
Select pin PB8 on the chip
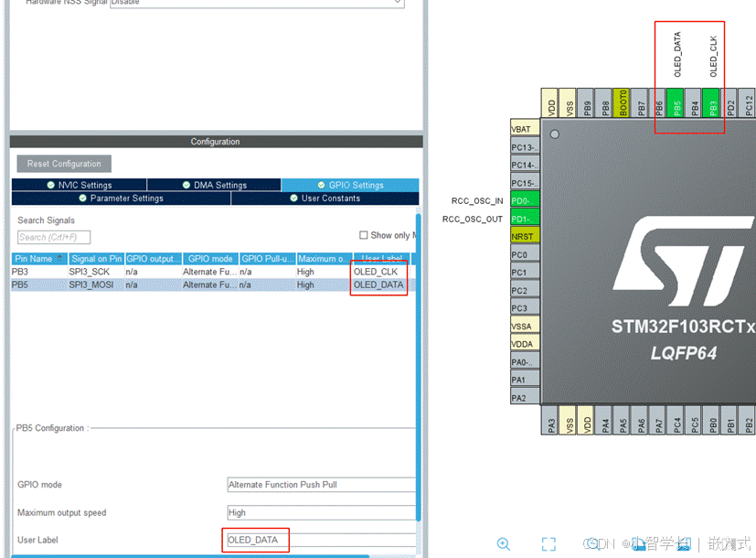(x=604, y=103)
